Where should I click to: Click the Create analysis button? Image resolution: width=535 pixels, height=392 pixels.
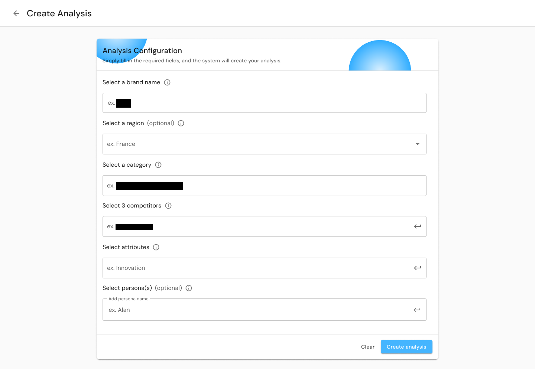406,347
